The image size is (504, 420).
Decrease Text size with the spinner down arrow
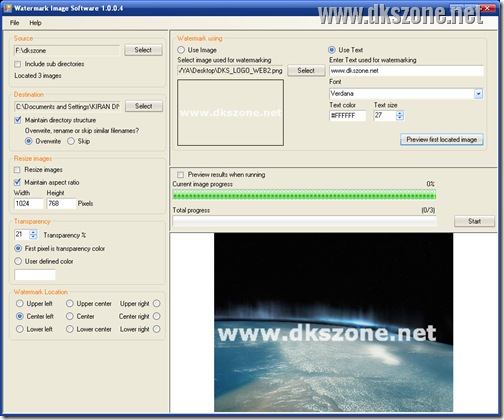pyautogui.click(x=400, y=118)
